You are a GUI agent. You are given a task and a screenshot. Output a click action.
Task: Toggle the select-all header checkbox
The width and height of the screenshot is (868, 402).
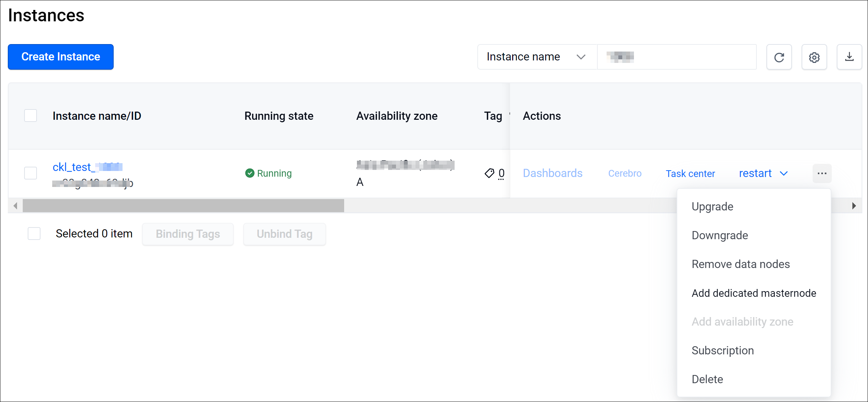[x=31, y=116]
